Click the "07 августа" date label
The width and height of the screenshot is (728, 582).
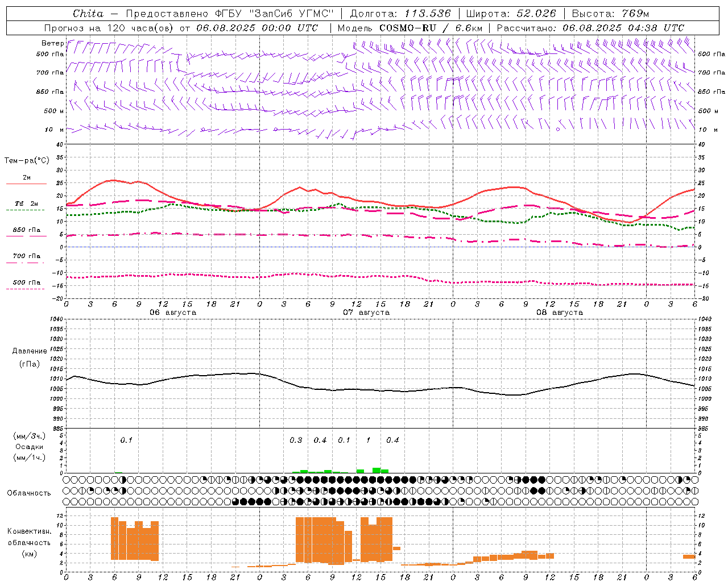pyautogui.click(x=366, y=313)
